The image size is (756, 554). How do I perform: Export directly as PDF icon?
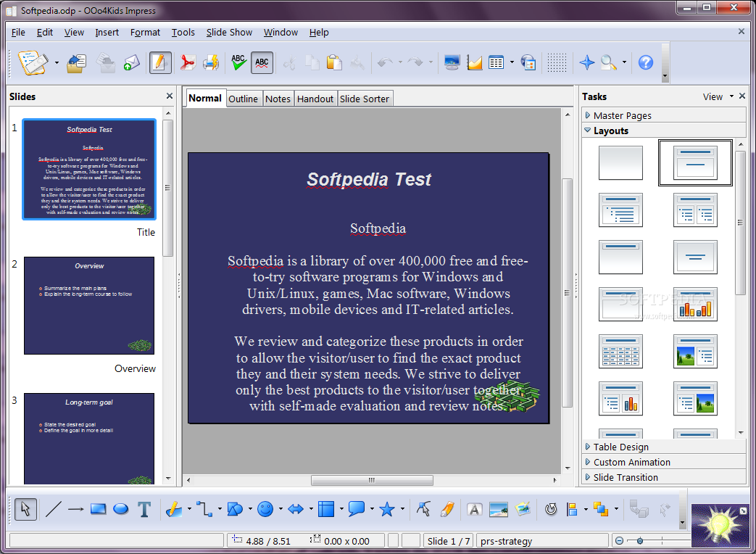pyautogui.click(x=188, y=62)
